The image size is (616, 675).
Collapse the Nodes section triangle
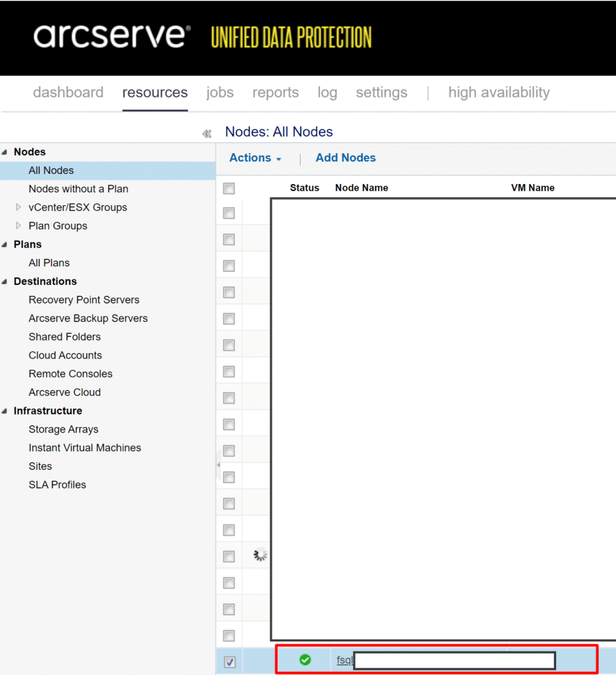click(x=5, y=152)
